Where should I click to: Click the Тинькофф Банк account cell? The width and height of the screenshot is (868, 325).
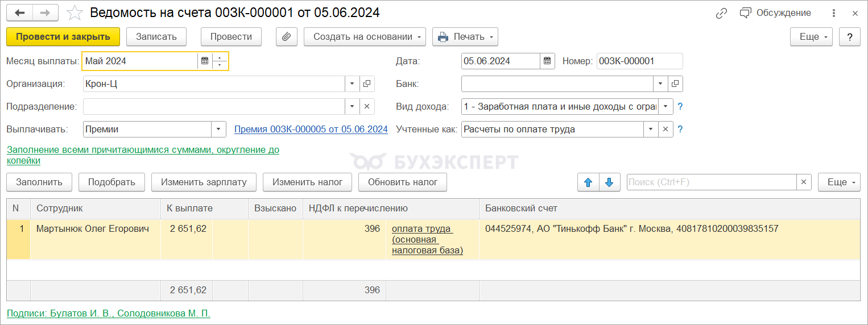coord(669,239)
